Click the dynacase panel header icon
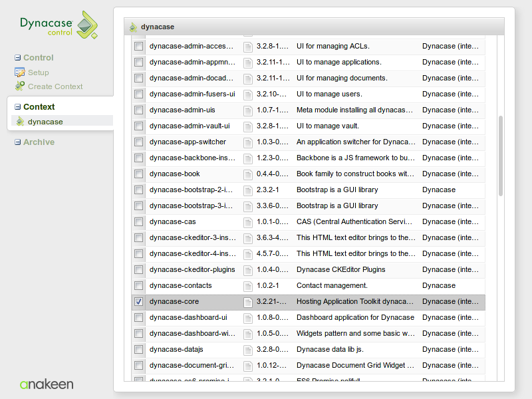This screenshot has height=399, width=532. (134, 27)
